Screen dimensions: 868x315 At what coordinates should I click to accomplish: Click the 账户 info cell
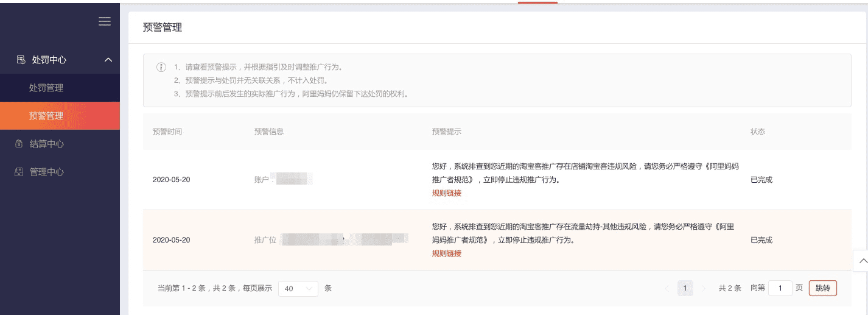[x=284, y=179]
